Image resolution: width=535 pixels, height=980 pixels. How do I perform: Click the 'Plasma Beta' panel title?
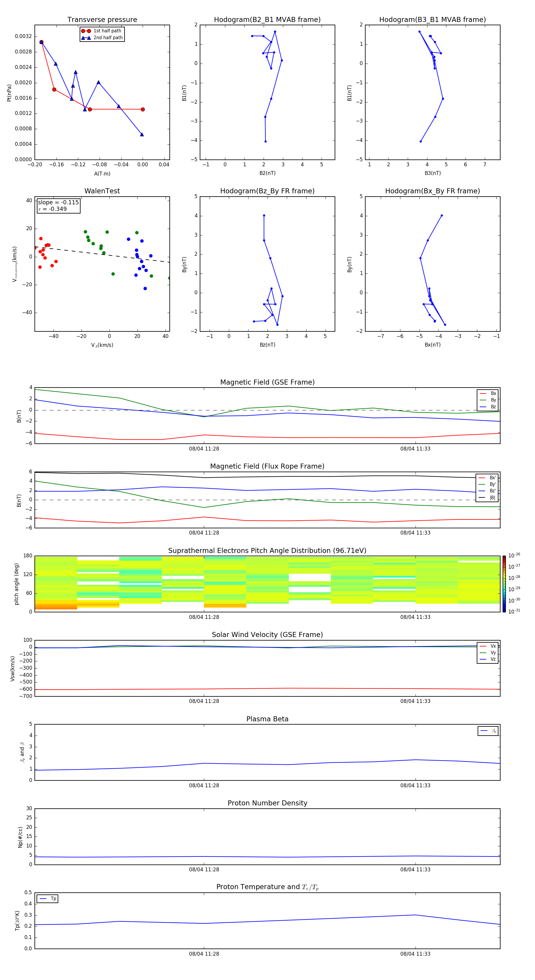[x=267, y=719]
